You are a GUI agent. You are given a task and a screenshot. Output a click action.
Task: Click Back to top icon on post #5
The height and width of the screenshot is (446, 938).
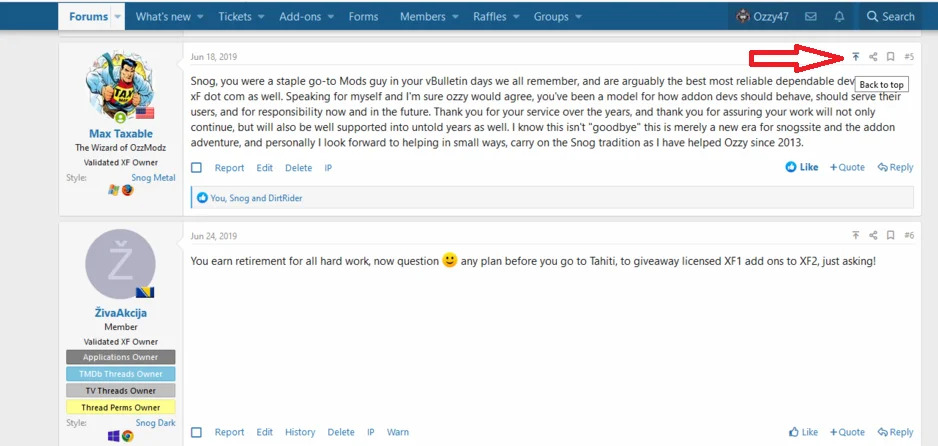pyautogui.click(x=856, y=57)
